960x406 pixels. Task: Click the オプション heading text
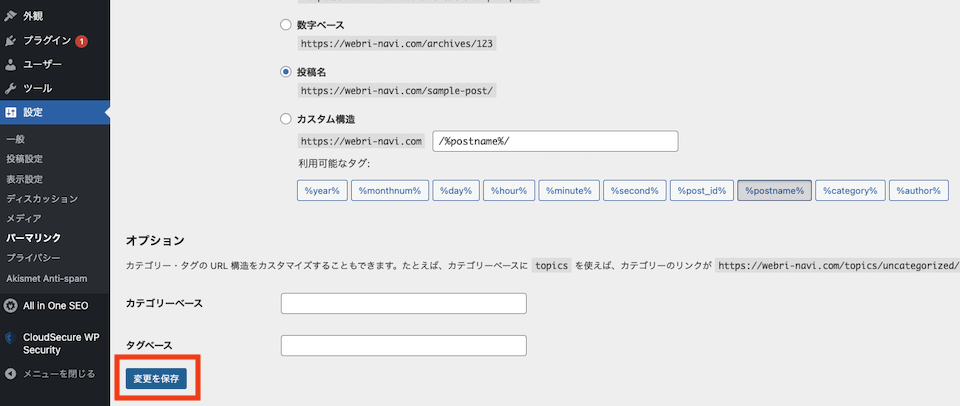pos(155,241)
